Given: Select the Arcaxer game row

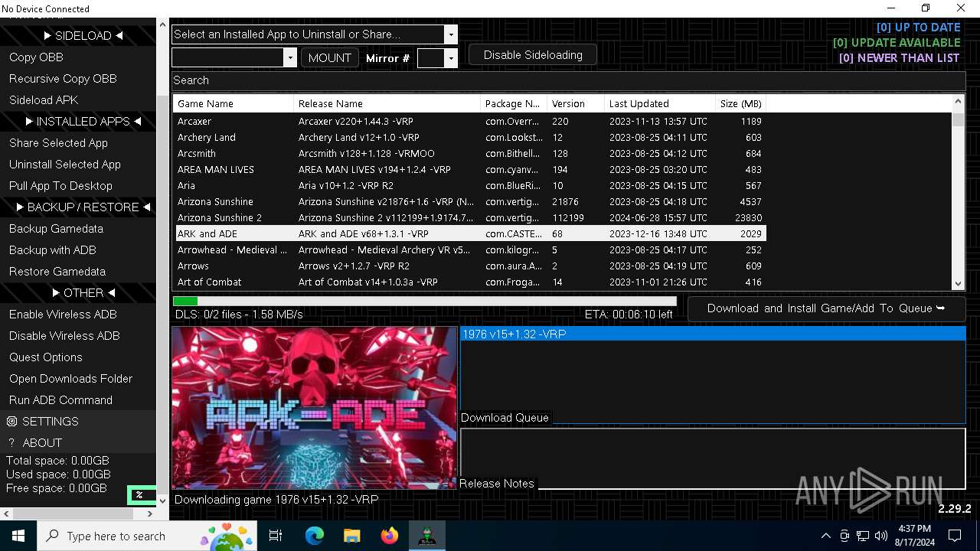Looking at the screenshot, I should tap(469, 121).
